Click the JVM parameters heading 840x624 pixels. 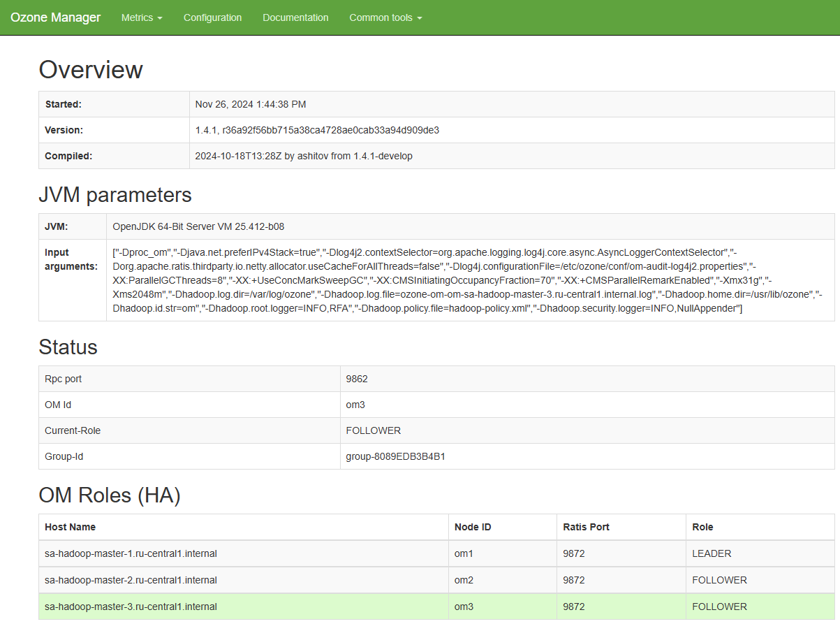(x=115, y=195)
